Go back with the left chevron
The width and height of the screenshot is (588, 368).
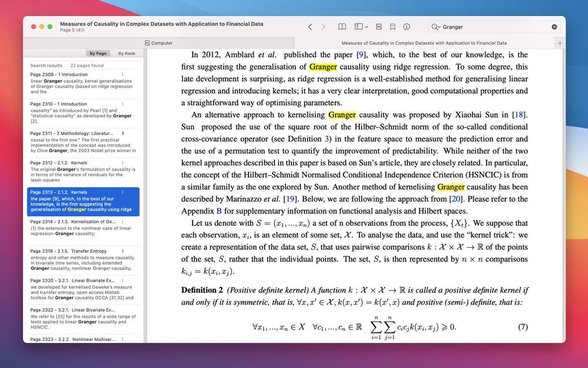pyautogui.click(x=310, y=27)
